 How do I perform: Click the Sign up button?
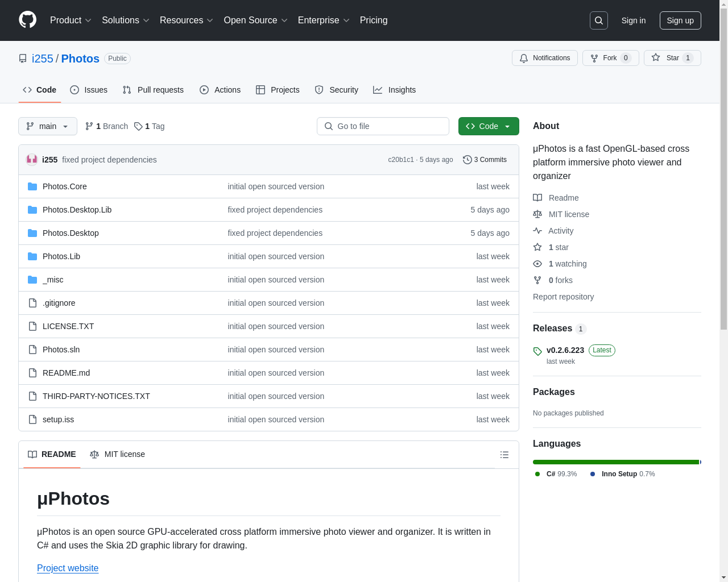(x=680, y=20)
